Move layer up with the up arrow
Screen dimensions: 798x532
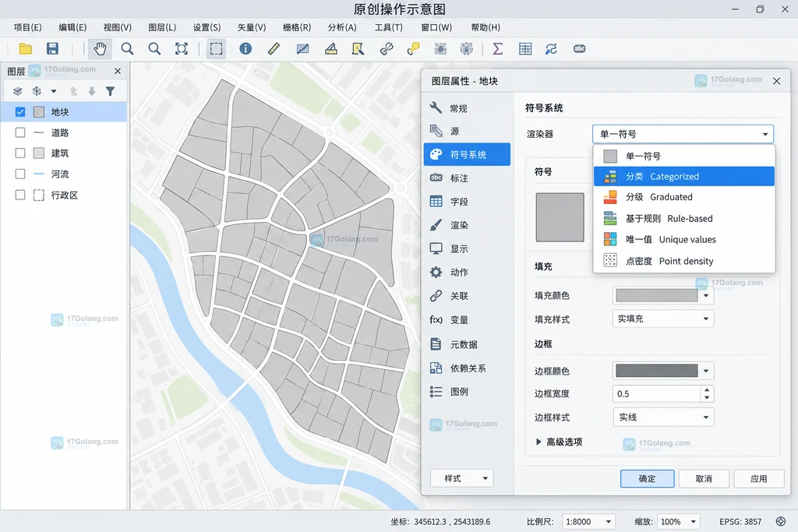coord(73,91)
